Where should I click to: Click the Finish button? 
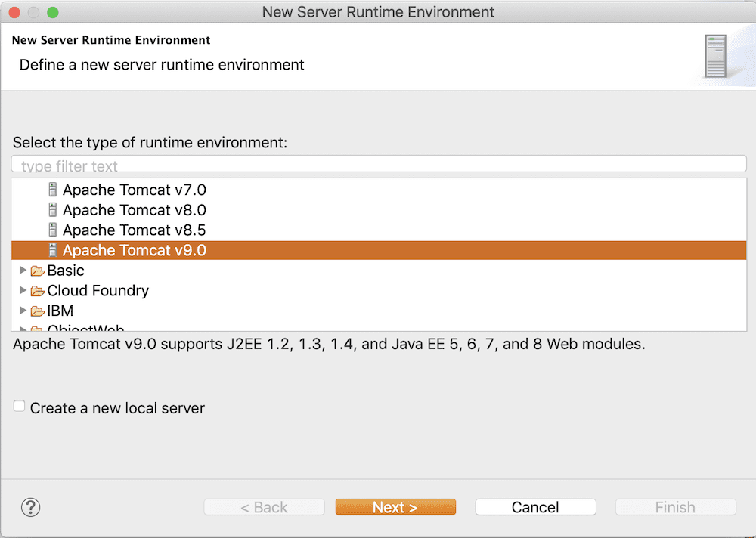coord(675,507)
